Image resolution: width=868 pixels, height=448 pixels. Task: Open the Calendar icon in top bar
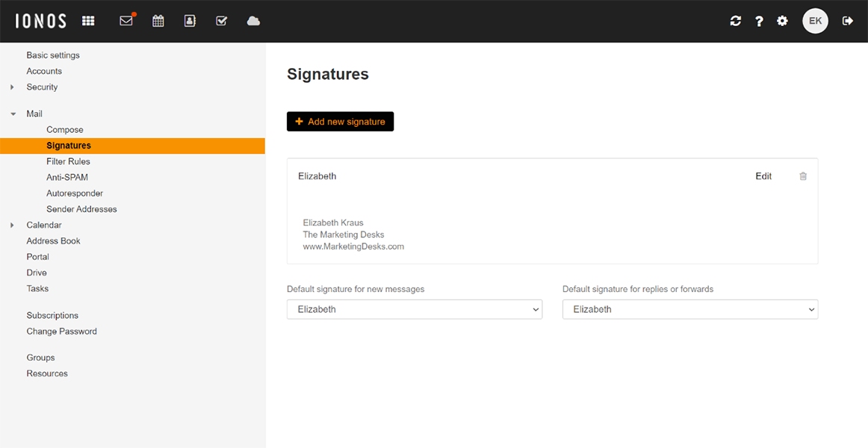[x=158, y=21]
